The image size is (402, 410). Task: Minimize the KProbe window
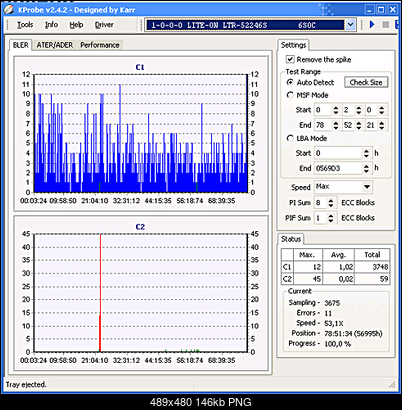click(x=370, y=10)
